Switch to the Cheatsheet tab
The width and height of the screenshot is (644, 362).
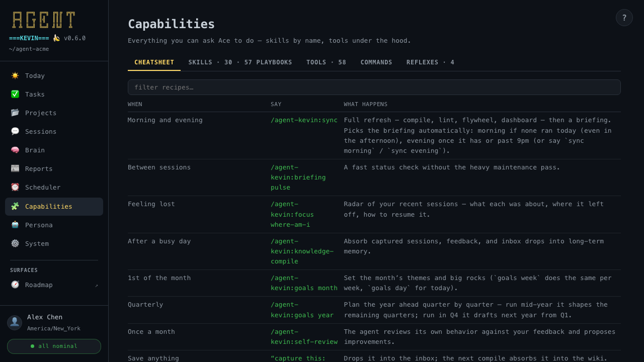[x=154, y=62]
